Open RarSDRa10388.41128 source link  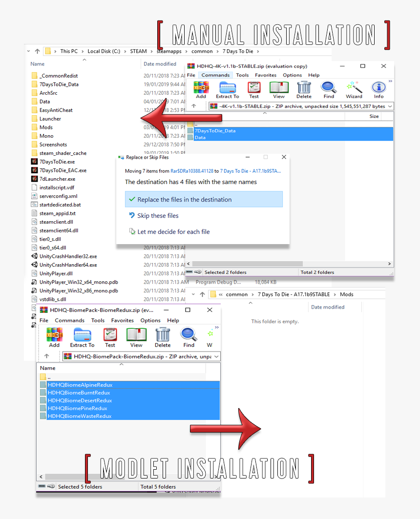pyautogui.click(x=192, y=171)
